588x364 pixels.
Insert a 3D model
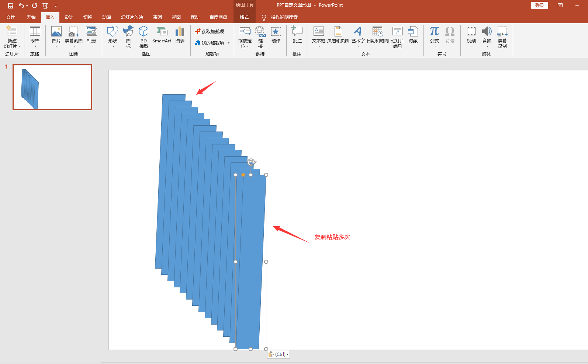click(143, 37)
